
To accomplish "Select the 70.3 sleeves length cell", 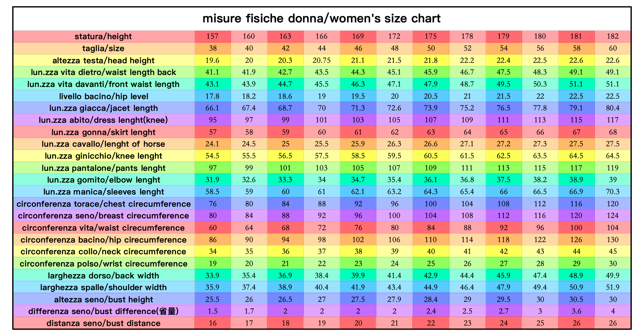I will point(613,192).
